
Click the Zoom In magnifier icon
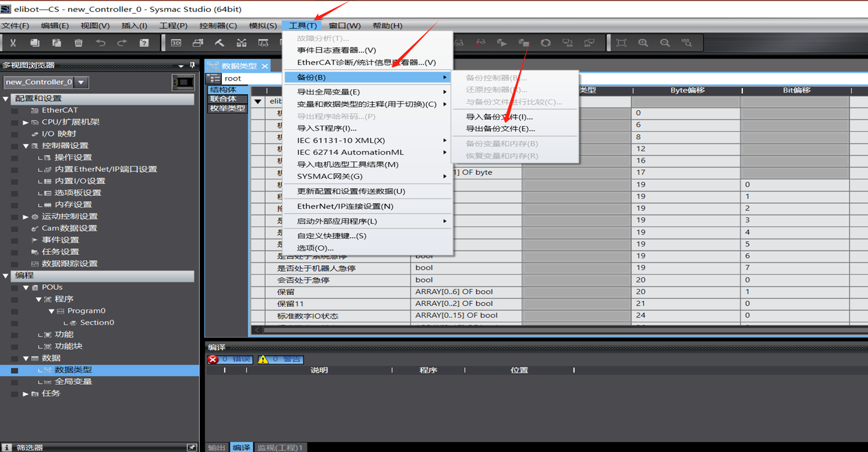[x=643, y=43]
